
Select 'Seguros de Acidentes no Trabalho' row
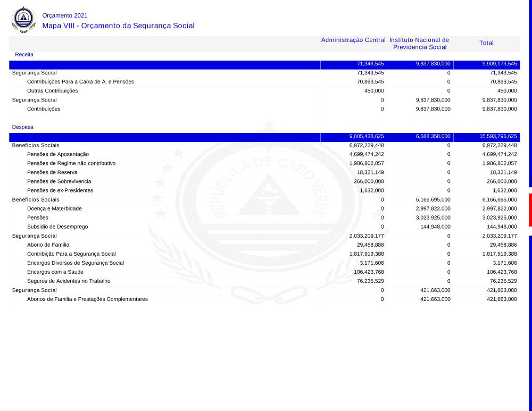(x=69, y=281)
